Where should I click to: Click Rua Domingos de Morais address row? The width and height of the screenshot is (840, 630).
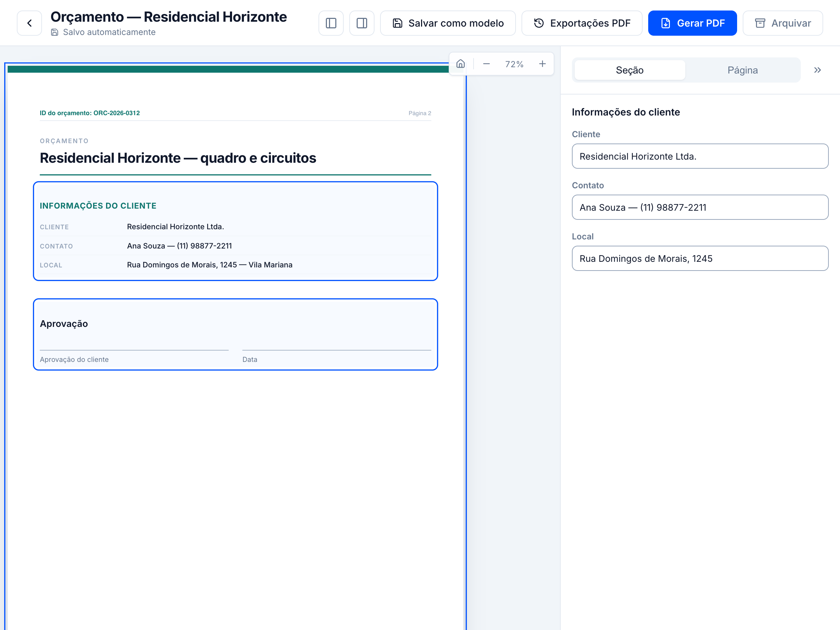[x=236, y=265]
